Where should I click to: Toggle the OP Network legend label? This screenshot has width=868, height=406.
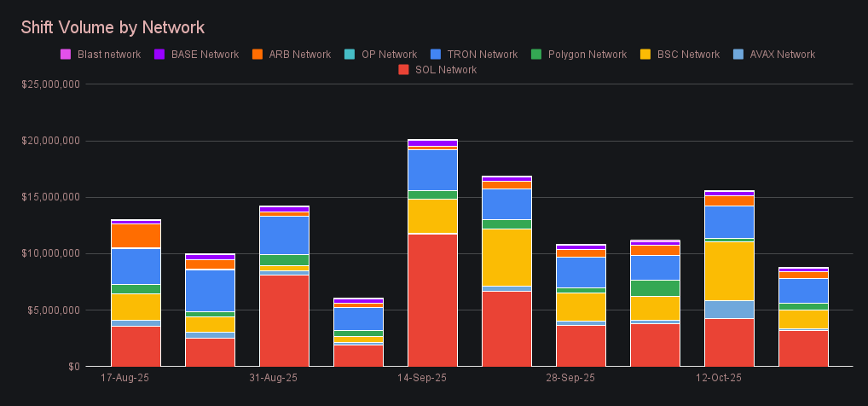(x=389, y=55)
